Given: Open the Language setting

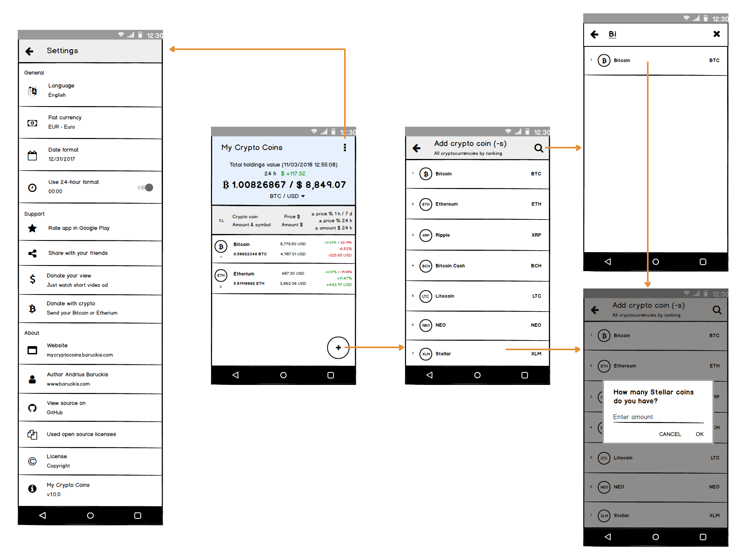Looking at the screenshot, I should click(x=90, y=90).
